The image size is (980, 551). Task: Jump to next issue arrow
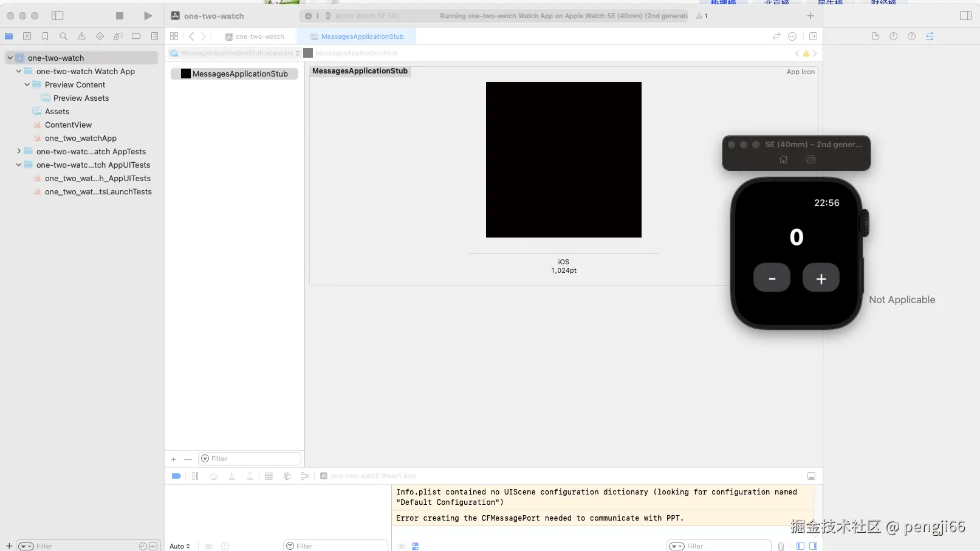click(x=815, y=53)
